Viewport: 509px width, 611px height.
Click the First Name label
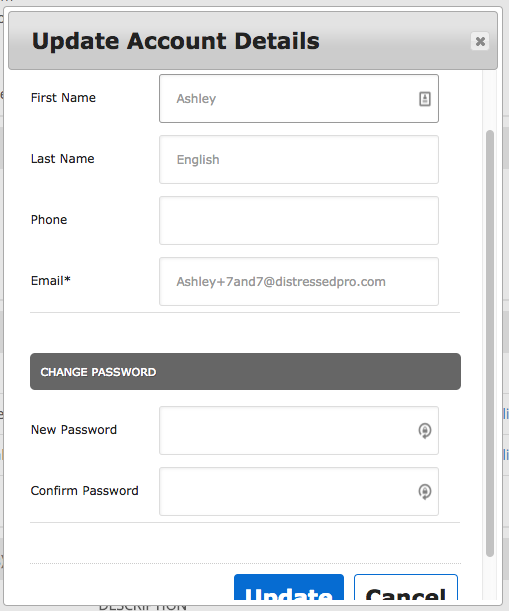(x=63, y=97)
